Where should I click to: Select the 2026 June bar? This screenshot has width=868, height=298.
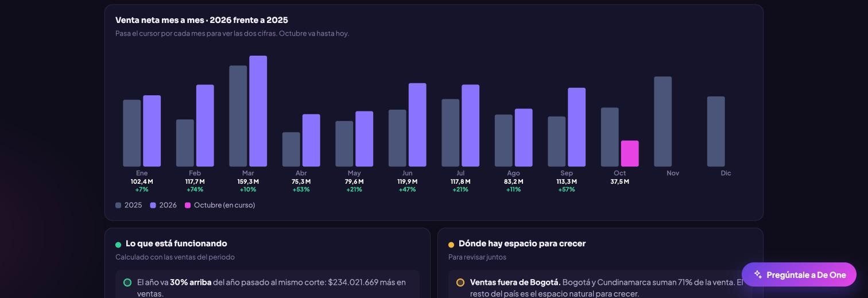(417, 125)
